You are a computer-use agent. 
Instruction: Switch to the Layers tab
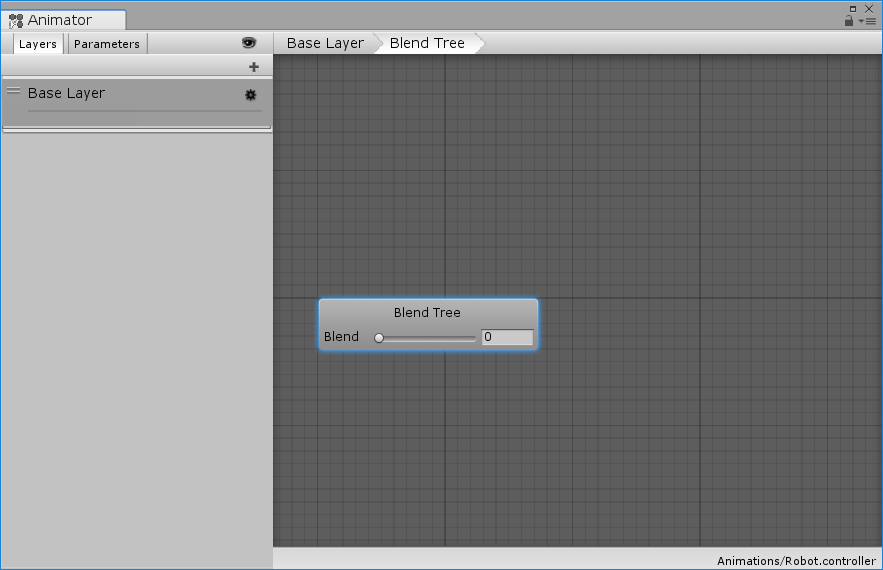38,44
